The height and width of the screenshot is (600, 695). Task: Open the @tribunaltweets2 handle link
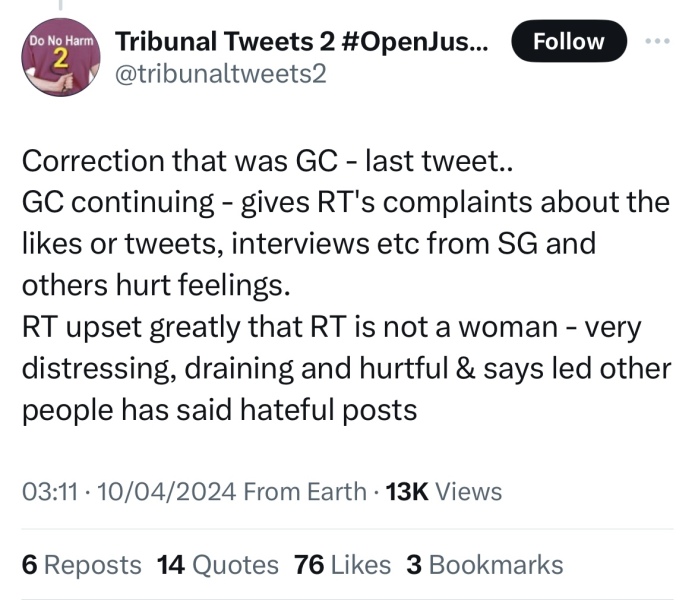pyautogui.click(x=221, y=73)
